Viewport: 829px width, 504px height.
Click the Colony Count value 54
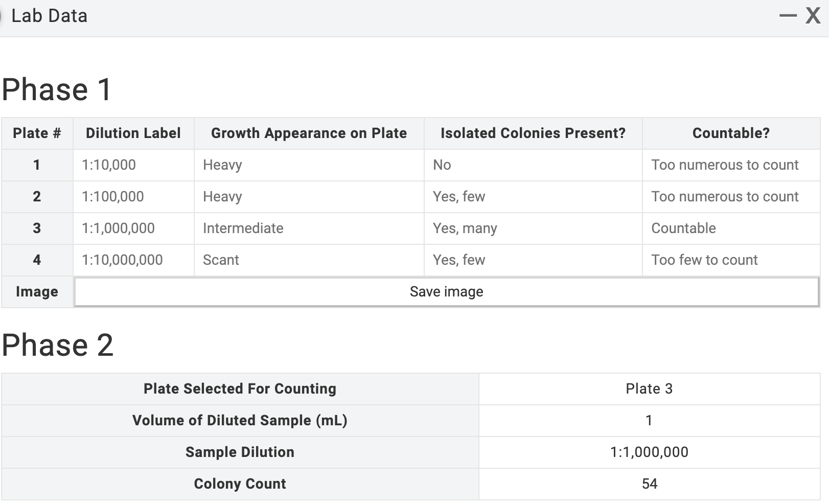pyautogui.click(x=649, y=483)
